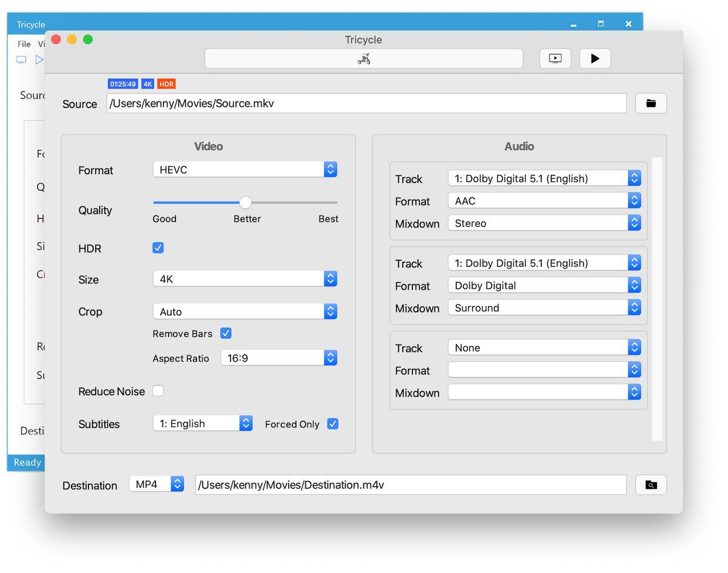This screenshot has width=728, height=573.
Task: Uncheck Remove Bars option
Action: click(x=226, y=333)
